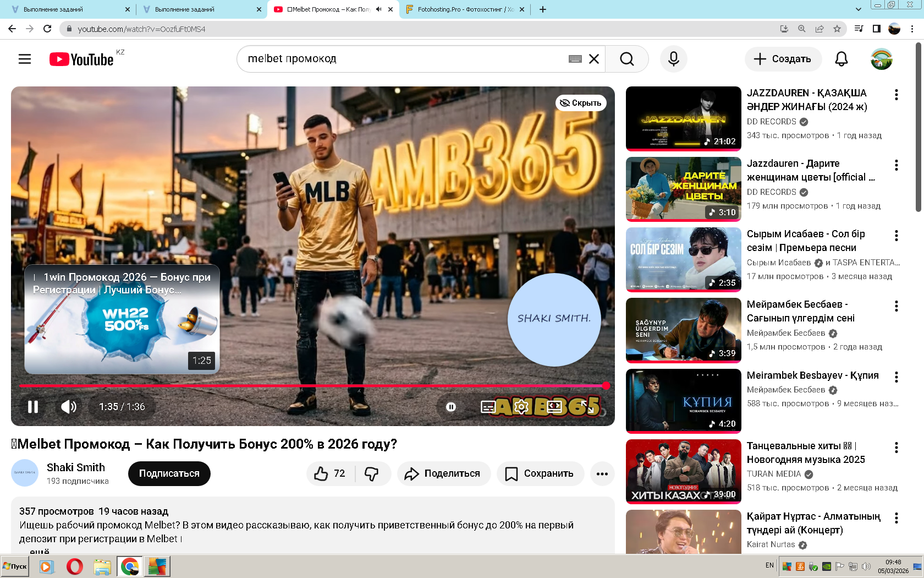Submit search with the magnifier button
924x578 pixels.
coord(627,59)
